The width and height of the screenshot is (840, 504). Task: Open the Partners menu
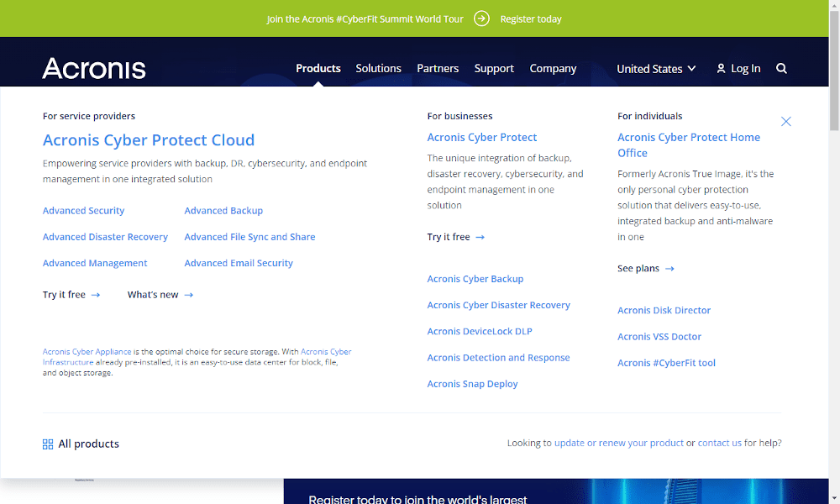pyautogui.click(x=438, y=69)
